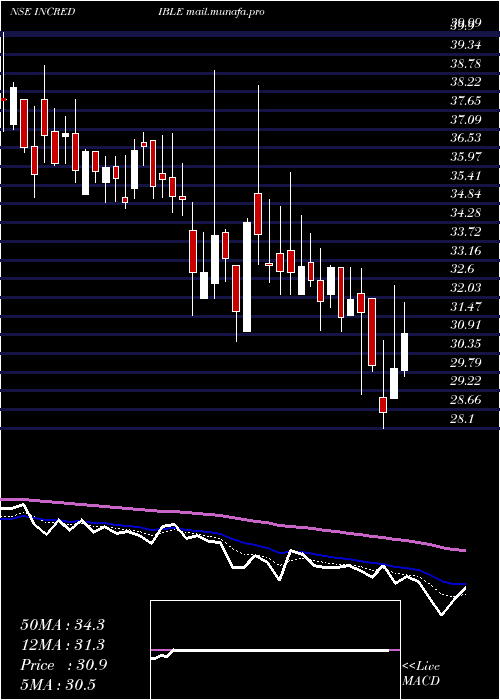This screenshot has width=500, height=700.
Task: Click the 29.22 price axis label
Action: (466, 380)
